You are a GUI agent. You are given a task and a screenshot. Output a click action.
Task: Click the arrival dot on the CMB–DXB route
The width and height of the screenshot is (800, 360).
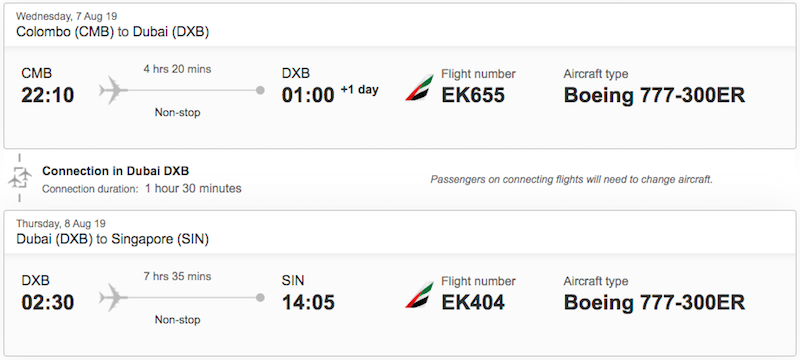pos(260,91)
